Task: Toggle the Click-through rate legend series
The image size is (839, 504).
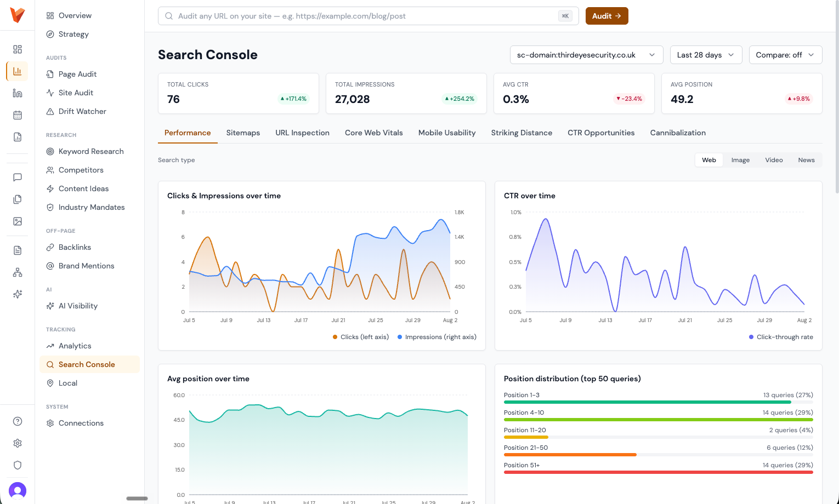Action: [781, 337]
